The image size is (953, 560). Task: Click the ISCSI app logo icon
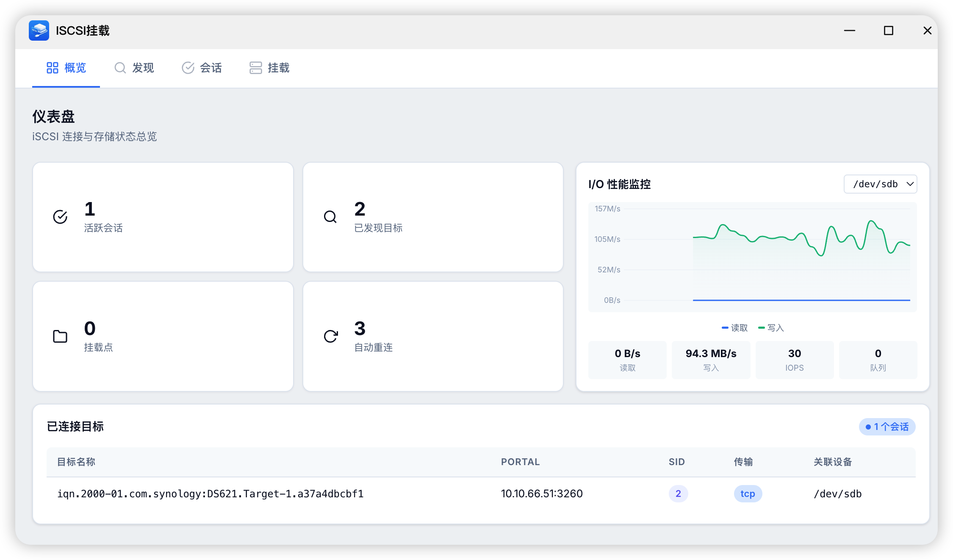coord(39,30)
